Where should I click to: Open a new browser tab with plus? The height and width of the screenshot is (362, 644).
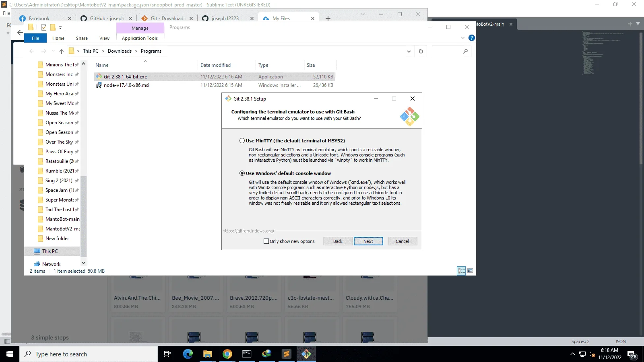[328, 19]
